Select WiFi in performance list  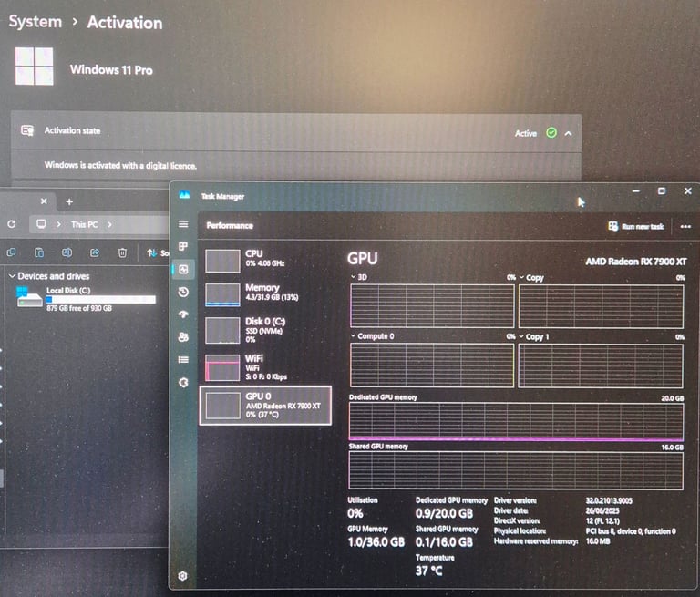265,367
